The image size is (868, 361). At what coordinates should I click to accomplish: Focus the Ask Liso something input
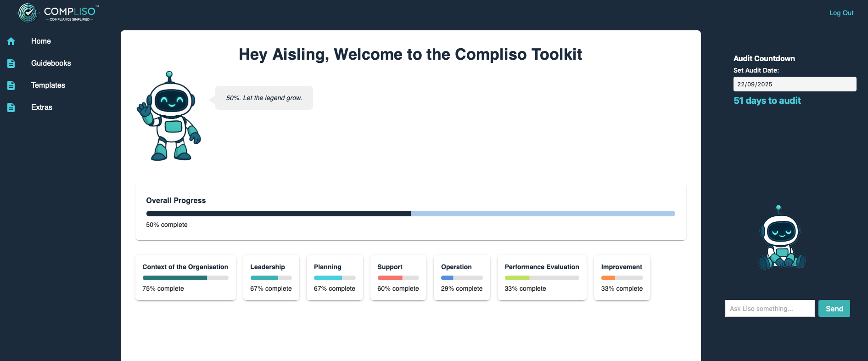(x=770, y=309)
